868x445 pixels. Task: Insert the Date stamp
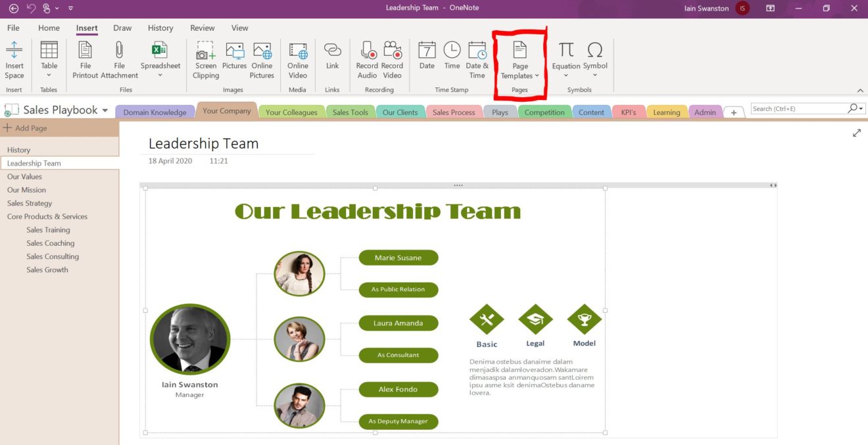pos(427,51)
